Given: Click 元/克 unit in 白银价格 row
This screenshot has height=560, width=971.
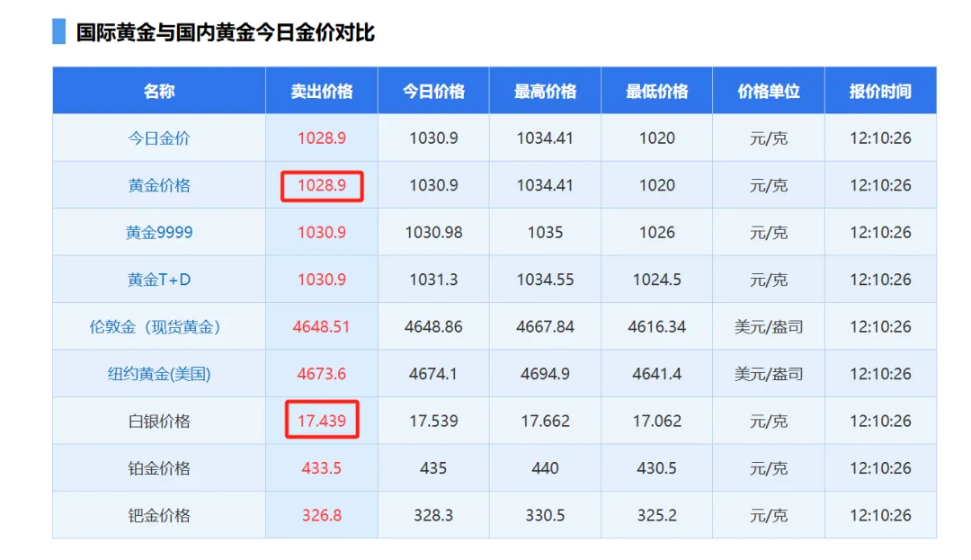Looking at the screenshot, I should pyautogui.click(x=769, y=422).
